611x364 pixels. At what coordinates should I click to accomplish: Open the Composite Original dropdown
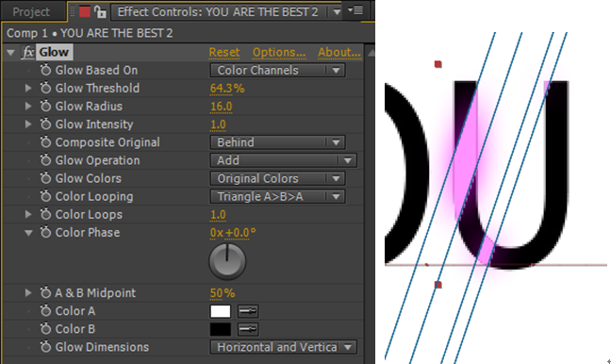click(x=277, y=142)
